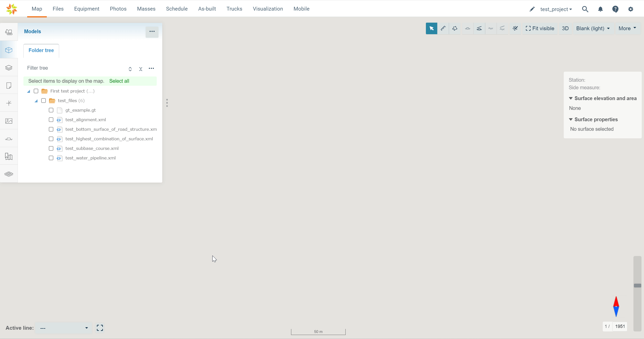
Task: Click the notifications bell icon
Action: pyautogui.click(x=600, y=9)
